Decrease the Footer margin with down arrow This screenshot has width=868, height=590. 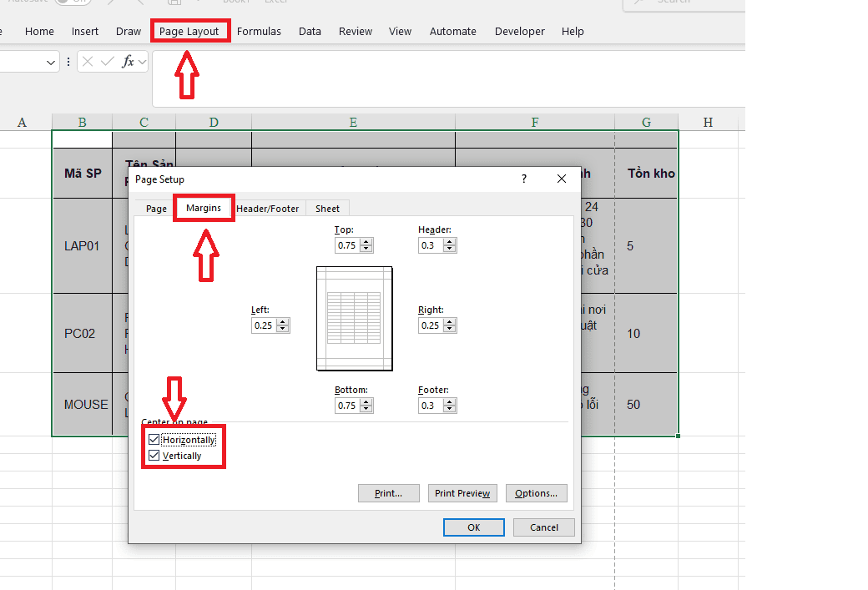pos(450,410)
